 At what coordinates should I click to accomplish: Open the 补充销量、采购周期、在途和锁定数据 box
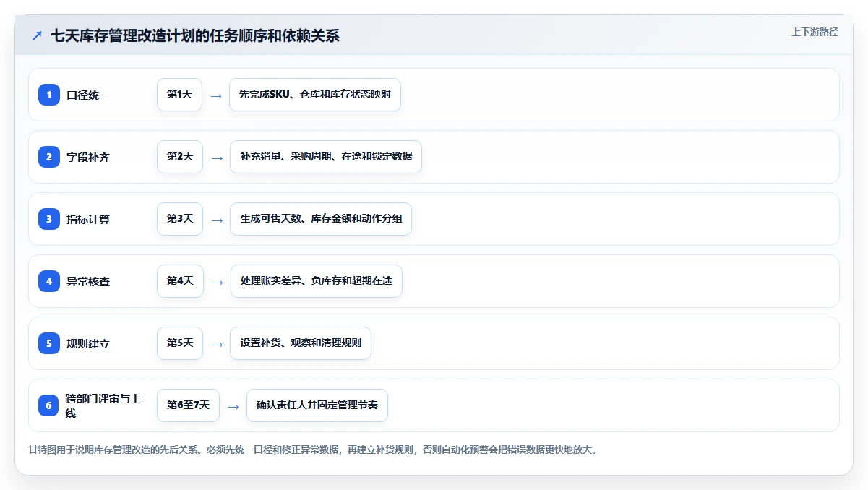tap(326, 157)
